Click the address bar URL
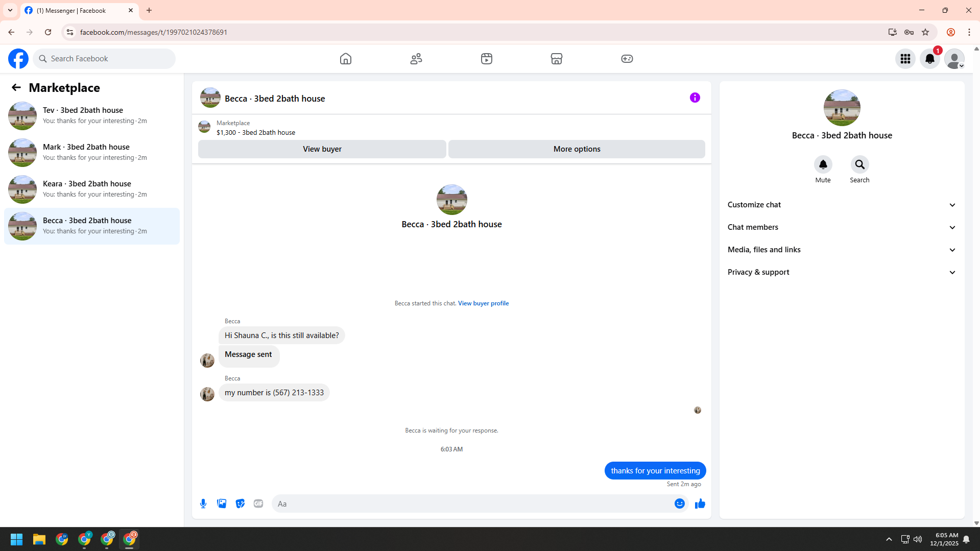The width and height of the screenshot is (980, 551). [x=154, y=32]
